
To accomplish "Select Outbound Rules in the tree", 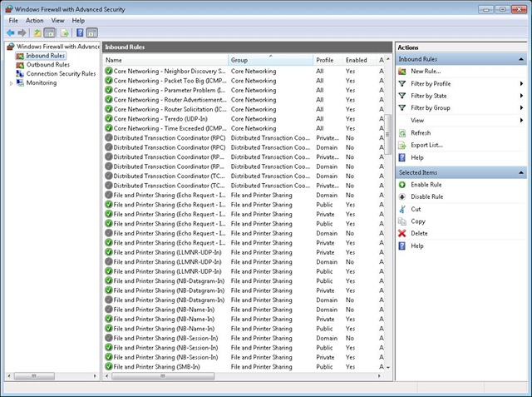I will tap(48, 65).
